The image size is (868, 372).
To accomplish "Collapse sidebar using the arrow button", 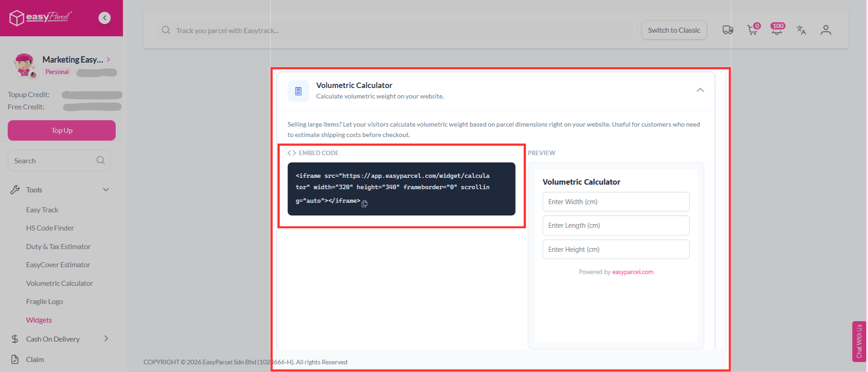I will click(x=105, y=18).
